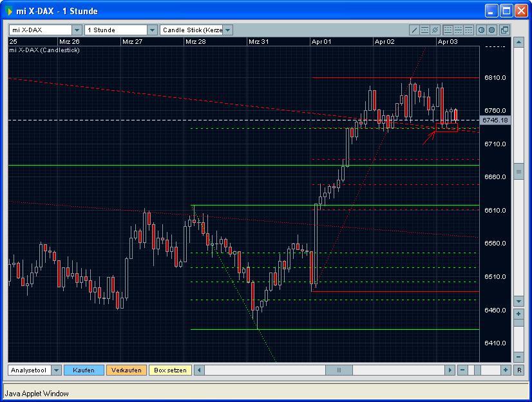This screenshot has width=532, height=402.
Task: Click the horizontal scrollbar left arrow
Action: pyautogui.click(x=200, y=370)
